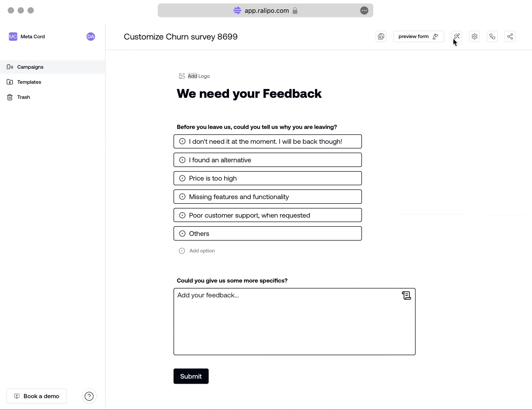
Task: Select "I found an alternative" radio option
Action: 182,160
